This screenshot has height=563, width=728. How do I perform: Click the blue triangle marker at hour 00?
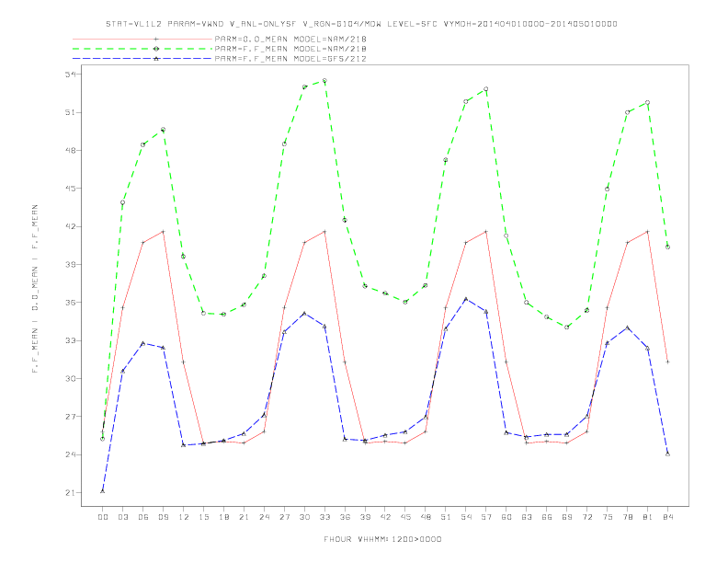click(103, 491)
